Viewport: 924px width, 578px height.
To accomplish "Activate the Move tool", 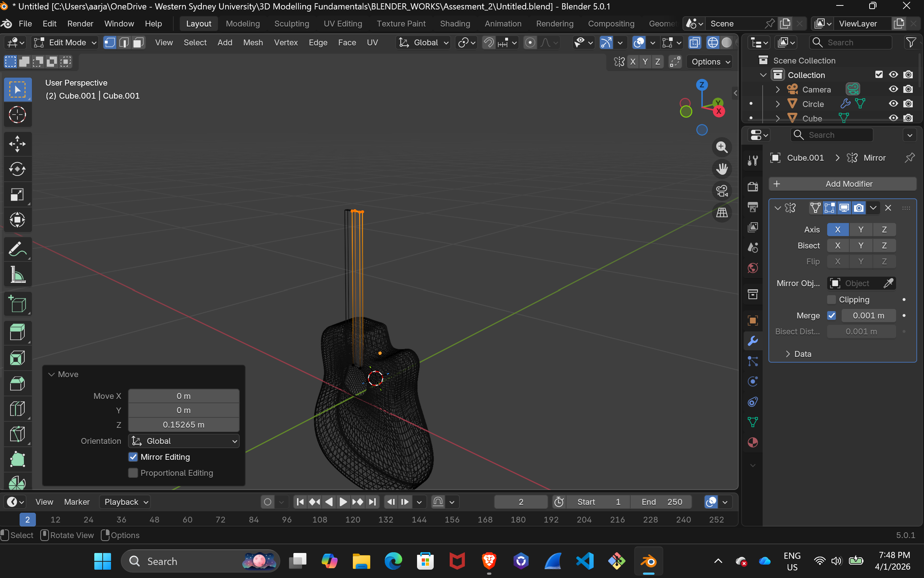I will tap(17, 144).
